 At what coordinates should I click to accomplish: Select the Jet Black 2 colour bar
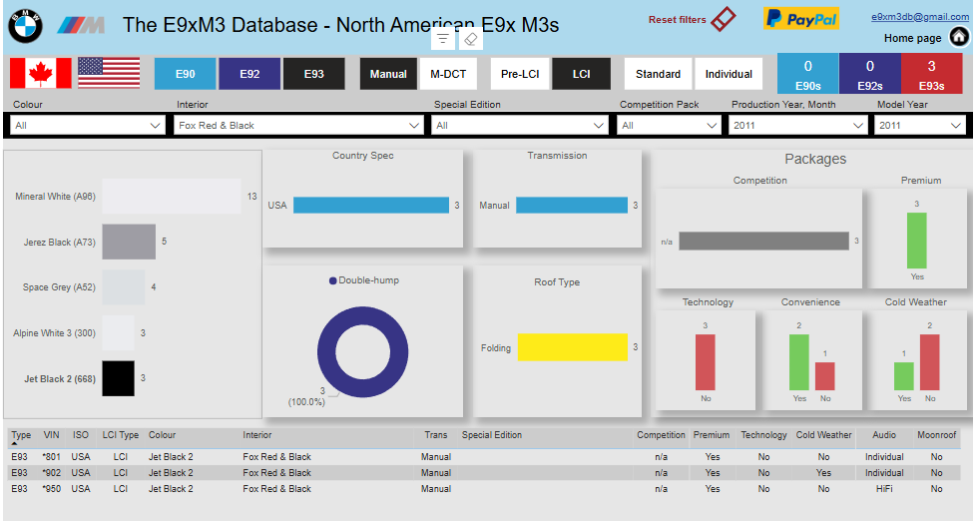(x=118, y=378)
